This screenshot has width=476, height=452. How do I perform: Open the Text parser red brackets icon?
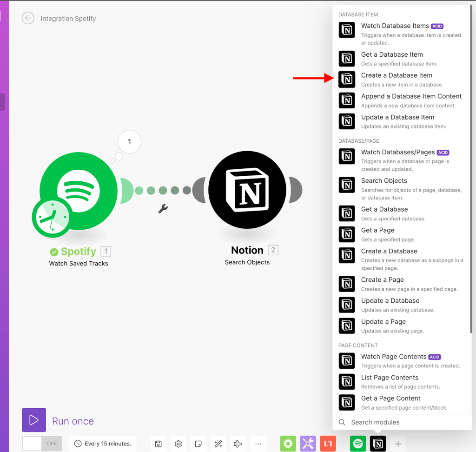pos(328,444)
